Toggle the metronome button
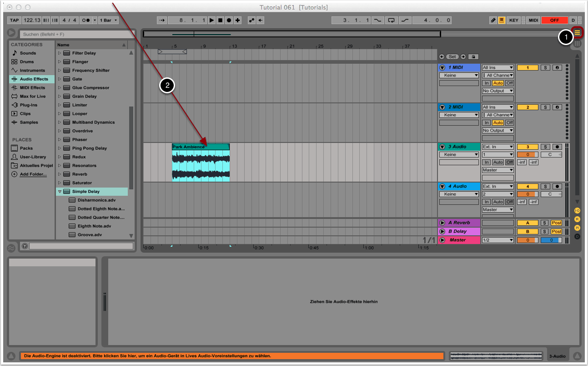Screen dimensions: 588x366 [x=85, y=20]
